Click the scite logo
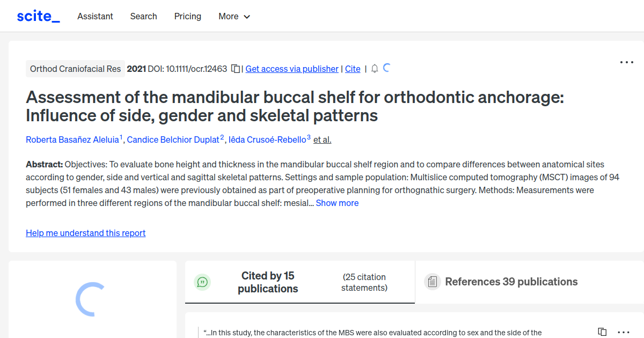Viewport: 644px width, 338px height. coord(38,16)
